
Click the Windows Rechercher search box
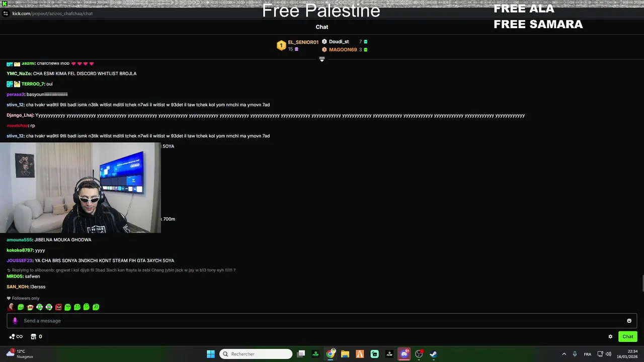pos(256,354)
